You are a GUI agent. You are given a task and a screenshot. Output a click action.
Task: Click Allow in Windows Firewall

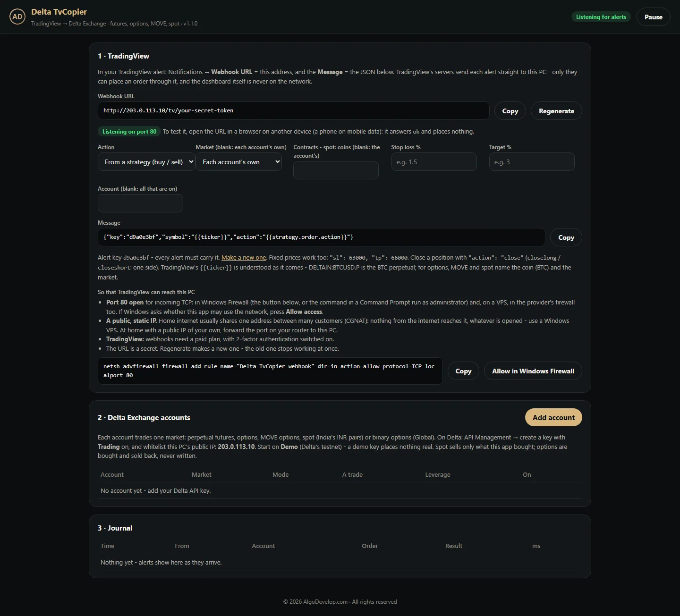[x=533, y=371]
